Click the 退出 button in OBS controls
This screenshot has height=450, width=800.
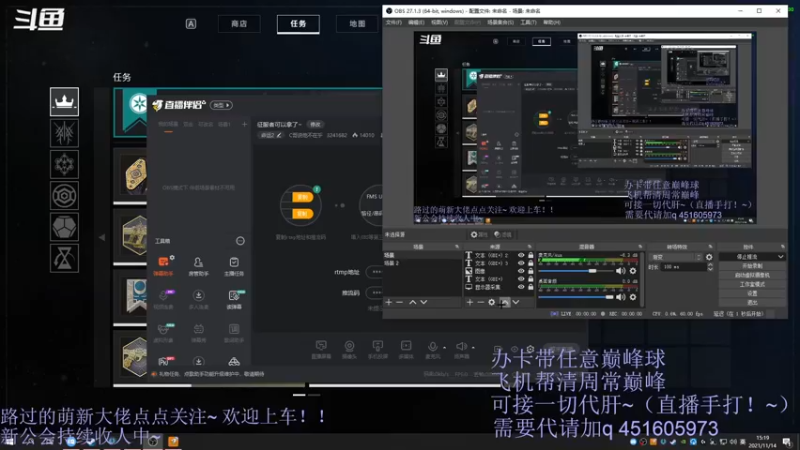752,303
